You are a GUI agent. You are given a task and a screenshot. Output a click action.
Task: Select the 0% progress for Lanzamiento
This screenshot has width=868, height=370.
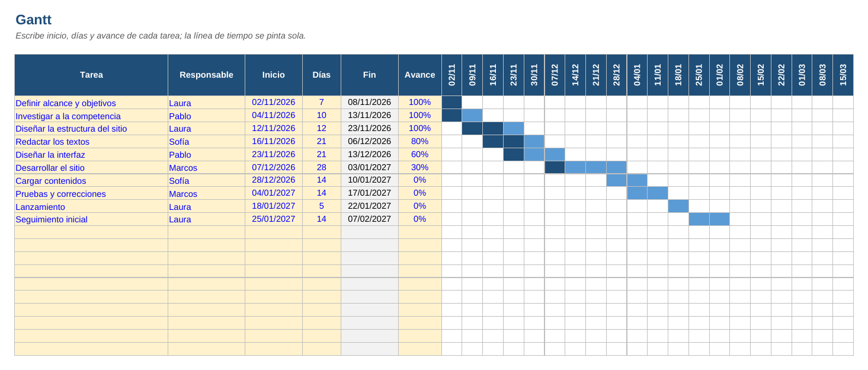click(x=420, y=206)
